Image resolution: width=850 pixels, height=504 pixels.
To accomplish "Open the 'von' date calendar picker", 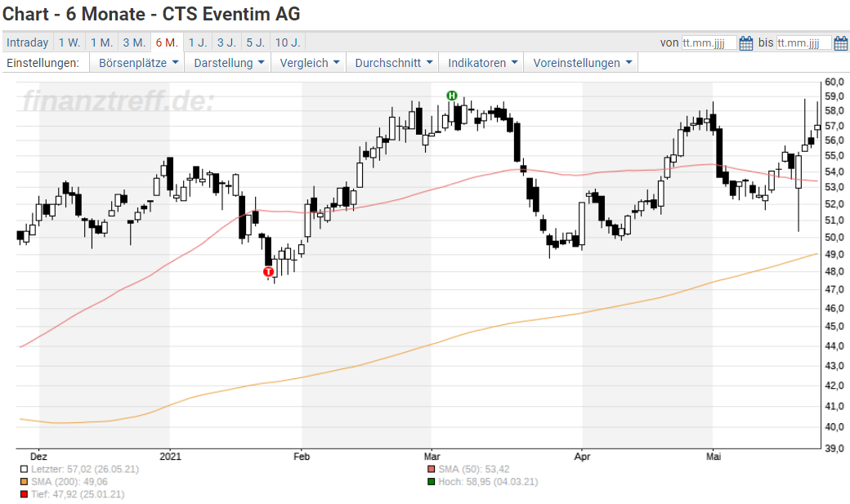I will tap(746, 42).
